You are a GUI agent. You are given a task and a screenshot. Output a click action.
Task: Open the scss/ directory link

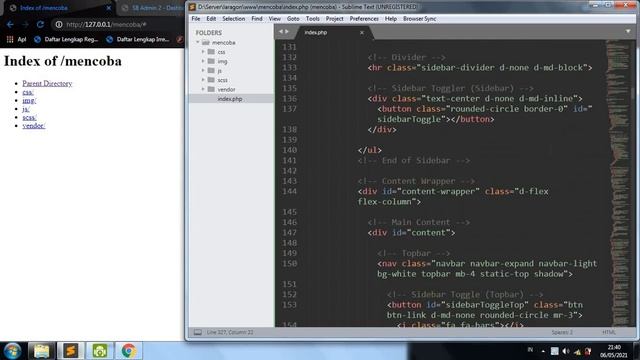coord(29,118)
